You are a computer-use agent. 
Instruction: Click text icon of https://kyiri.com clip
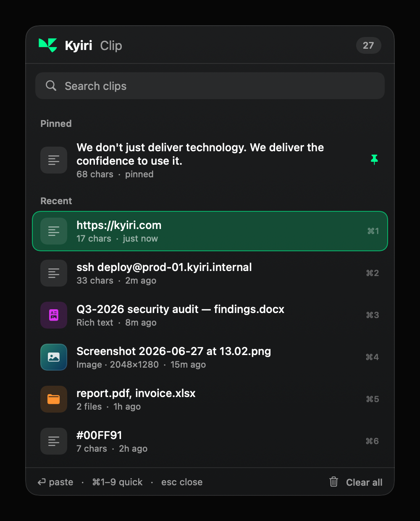click(54, 231)
